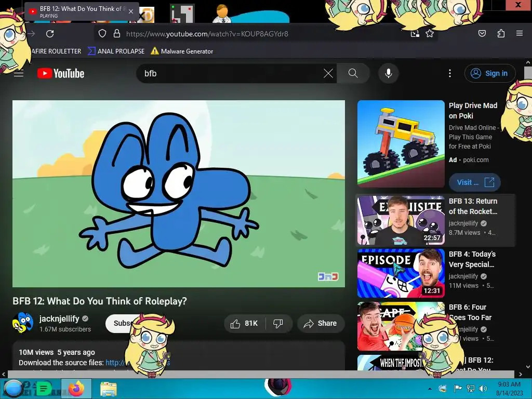This screenshot has height=399, width=532.
Task: Open the volume speaker tray icon
Action: coord(483,389)
